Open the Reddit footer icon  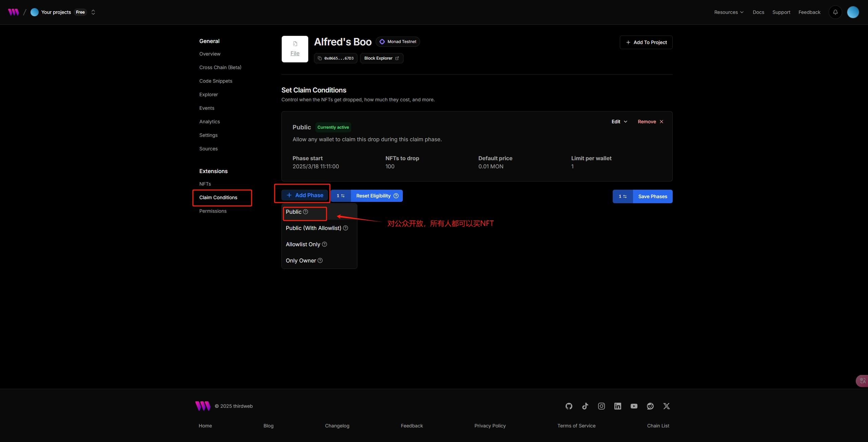[x=650, y=406]
